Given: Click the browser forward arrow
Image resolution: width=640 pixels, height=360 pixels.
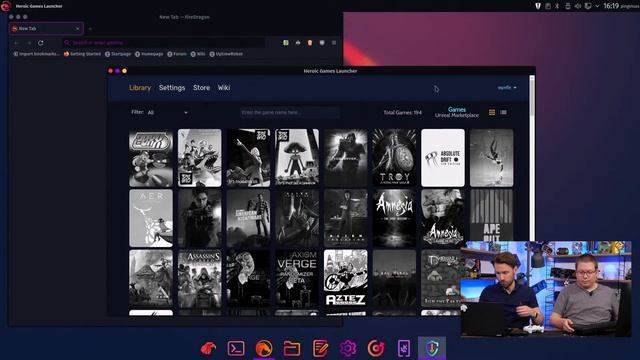Looking at the screenshot, I should click(29, 42).
